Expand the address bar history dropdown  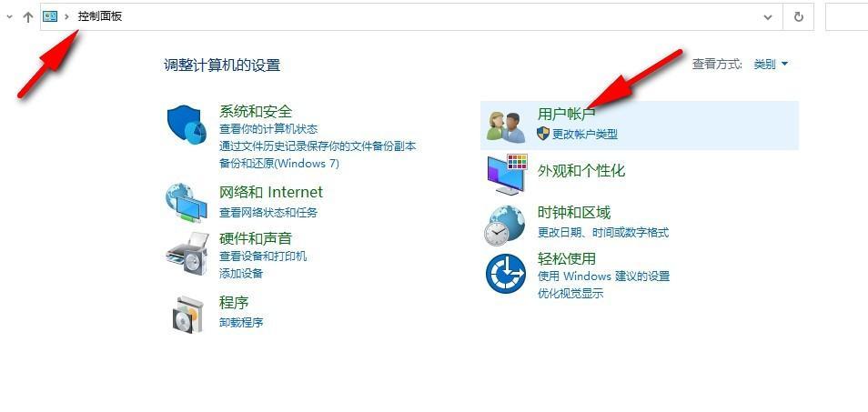pos(768,17)
